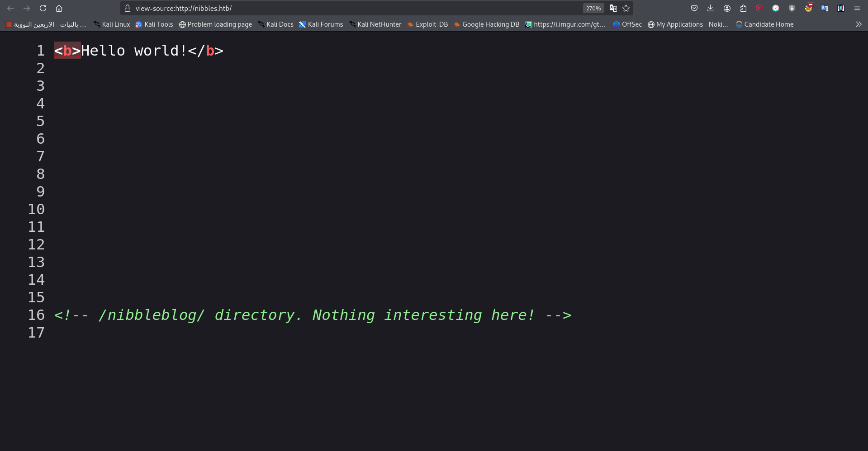Open the translate page icon in address bar
Image resolution: width=868 pixels, height=451 pixels.
(613, 8)
